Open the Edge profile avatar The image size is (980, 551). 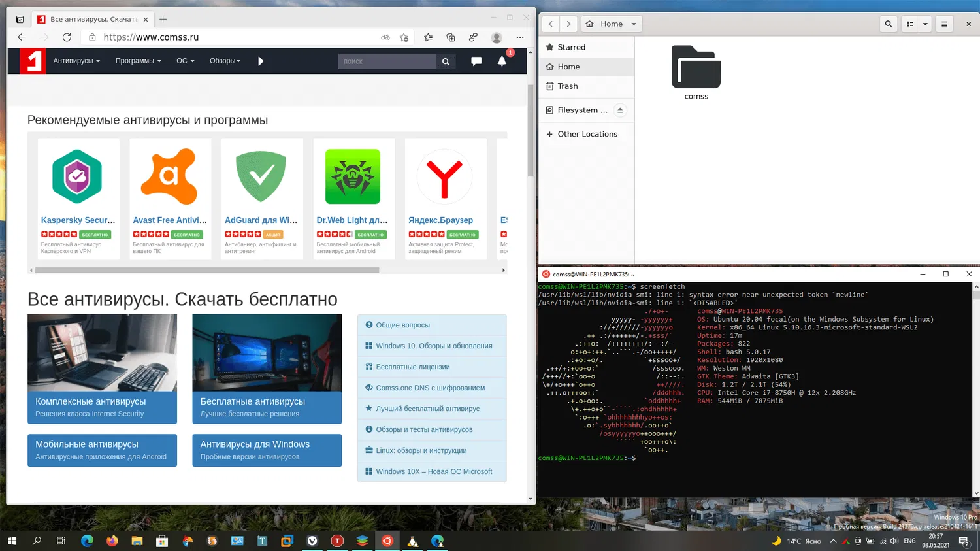497,37
